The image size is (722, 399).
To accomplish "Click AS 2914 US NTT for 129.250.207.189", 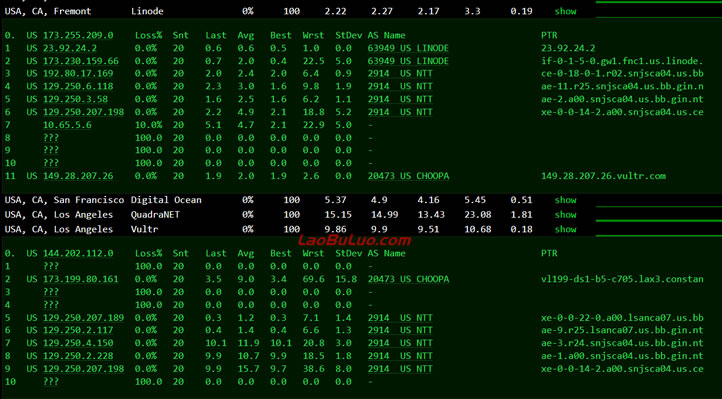I will coord(400,318).
